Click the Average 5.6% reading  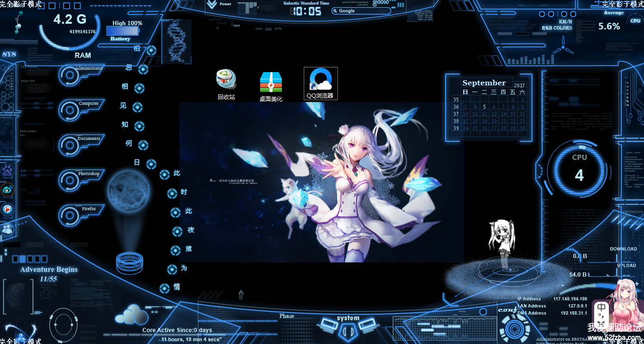tap(609, 27)
